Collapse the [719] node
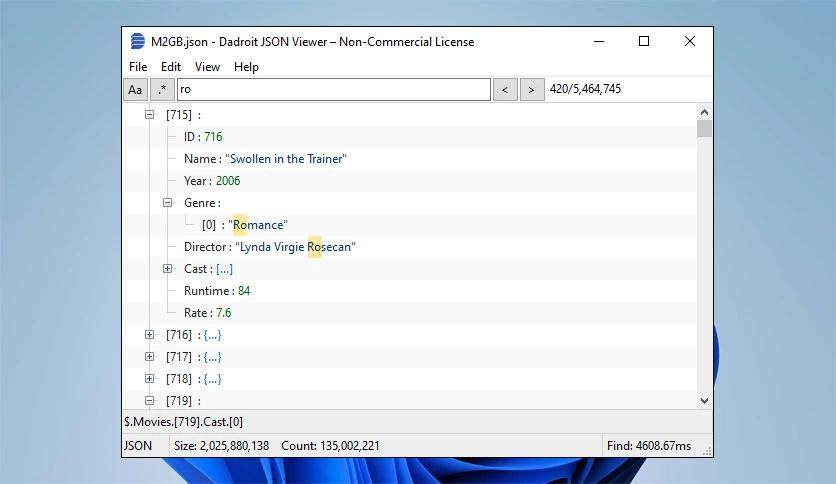836x484 pixels. pos(150,400)
